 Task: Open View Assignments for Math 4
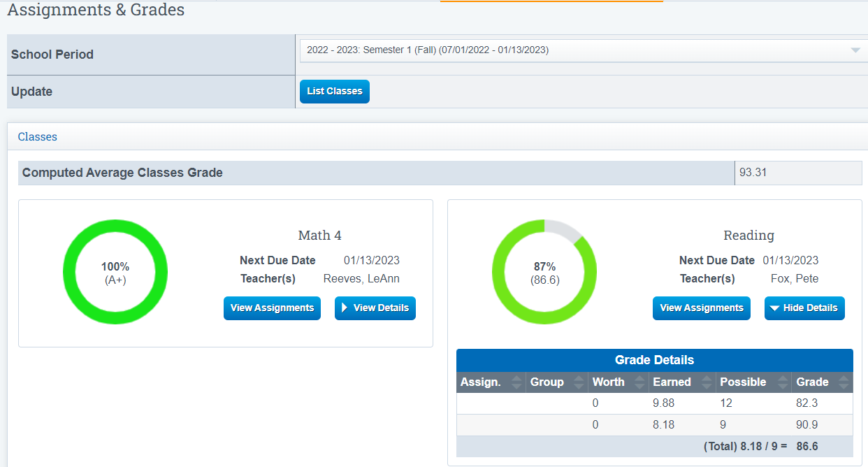point(272,308)
